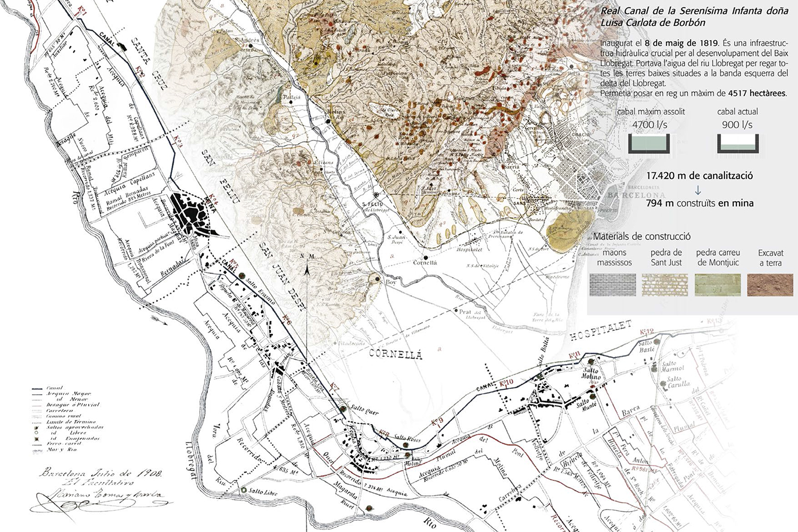The image size is (798, 532).
Task: Click the 4700 l/s channel diagram icon
Action: 649,143
